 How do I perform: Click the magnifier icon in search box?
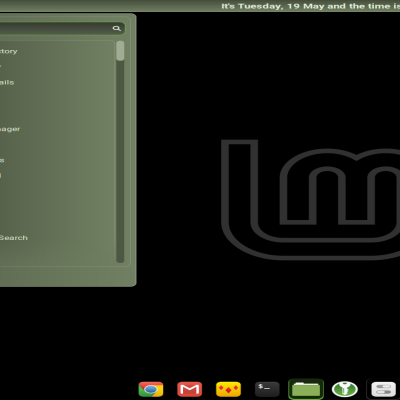(116, 28)
